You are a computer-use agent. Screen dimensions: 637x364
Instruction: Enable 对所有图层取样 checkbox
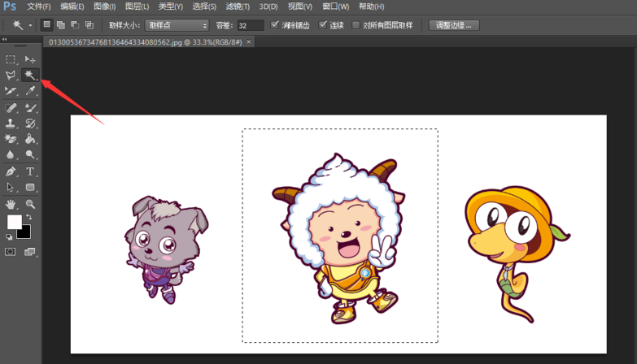coord(356,25)
